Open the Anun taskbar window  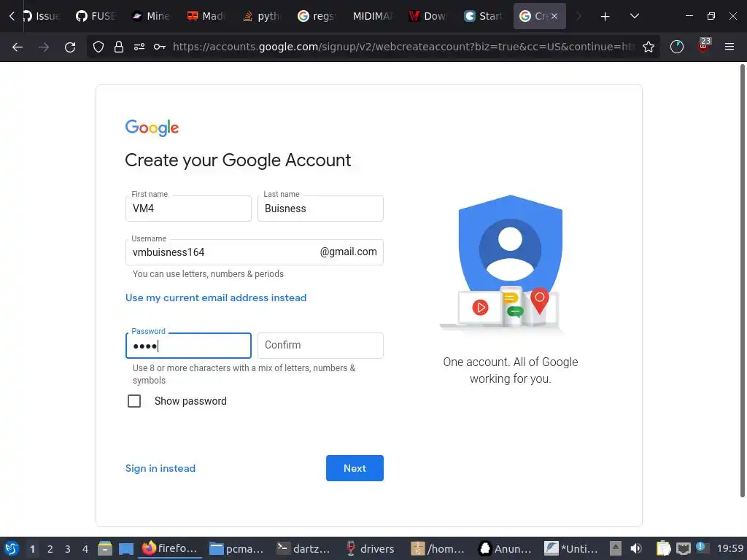click(506, 548)
